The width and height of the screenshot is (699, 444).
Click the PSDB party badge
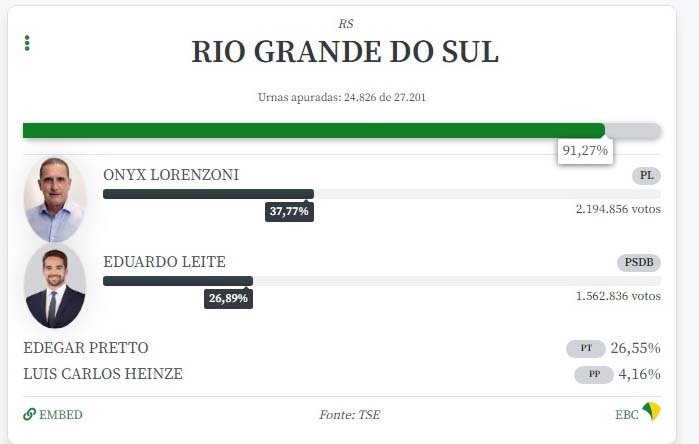click(x=638, y=263)
